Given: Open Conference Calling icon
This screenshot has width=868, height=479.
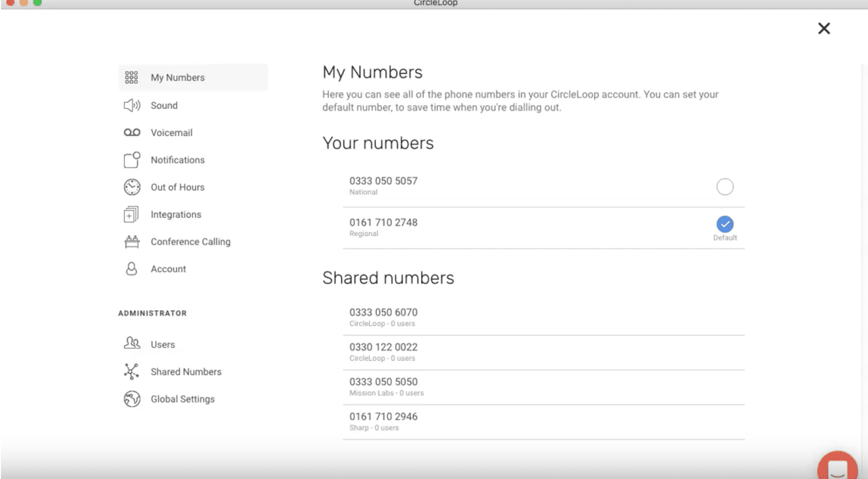Looking at the screenshot, I should tap(132, 242).
